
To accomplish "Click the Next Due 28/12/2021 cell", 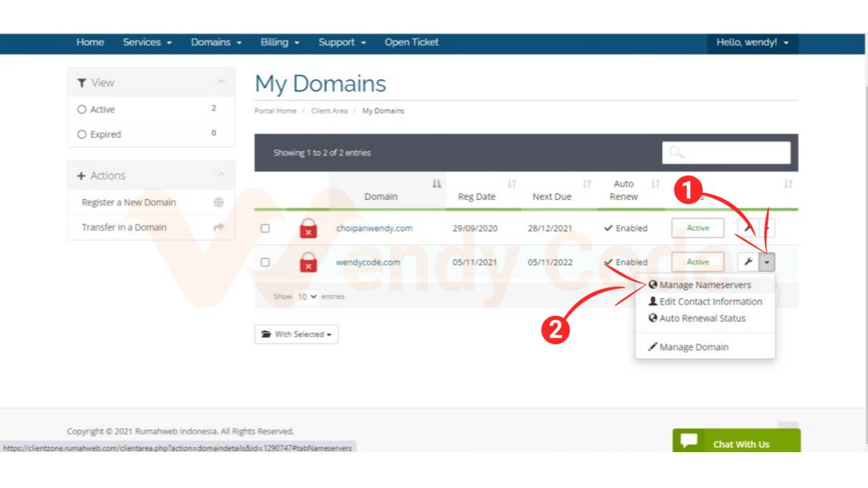I will [551, 228].
